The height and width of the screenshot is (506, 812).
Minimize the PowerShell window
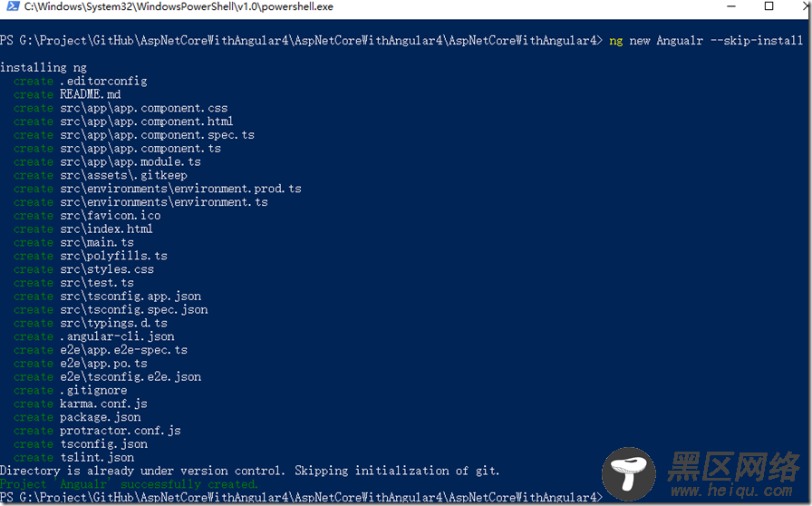coord(731,6)
